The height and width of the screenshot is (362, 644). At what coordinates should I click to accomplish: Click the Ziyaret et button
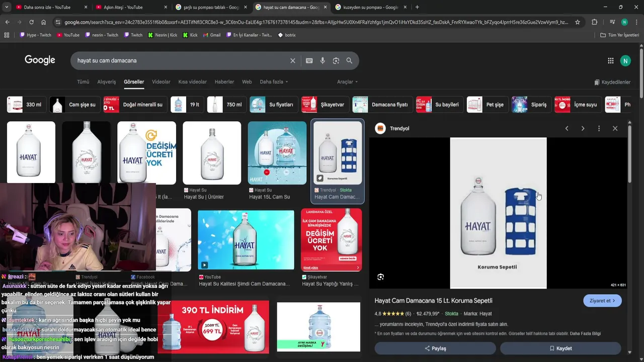602,301
